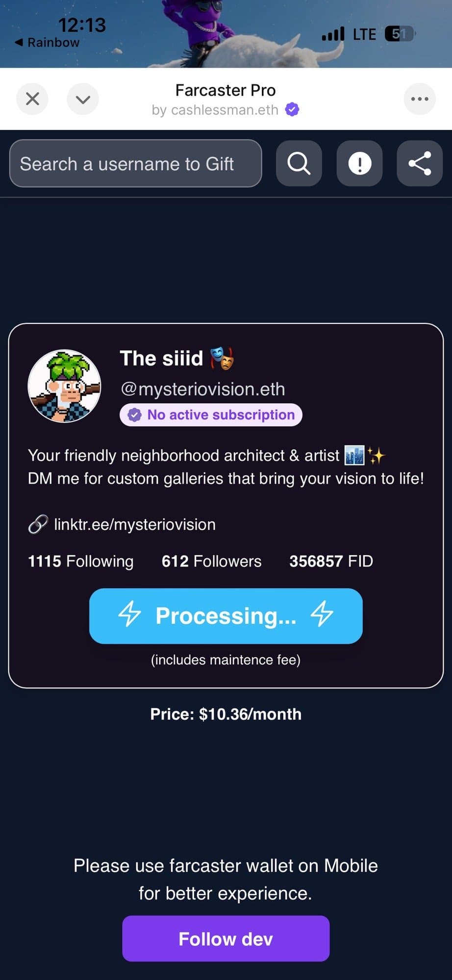Close the Farcaster Pro mini app
This screenshot has width=452, height=980.
pos(32,99)
